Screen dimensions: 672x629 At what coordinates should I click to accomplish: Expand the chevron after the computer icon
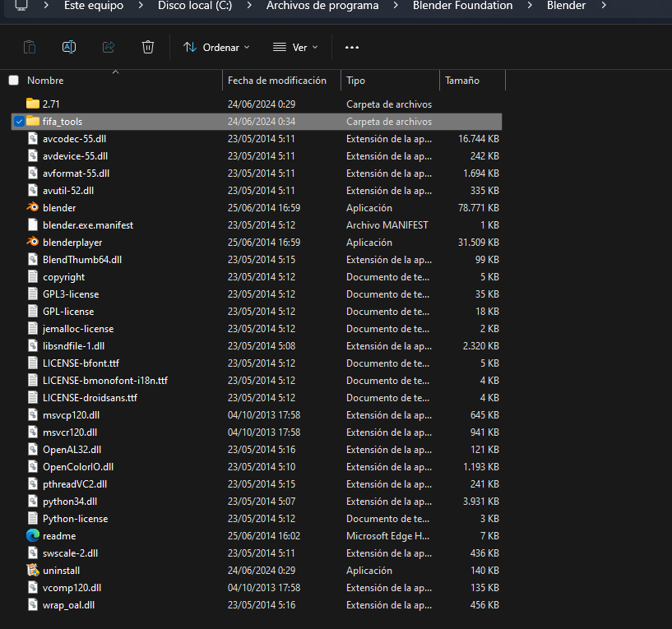coord(46,6)
